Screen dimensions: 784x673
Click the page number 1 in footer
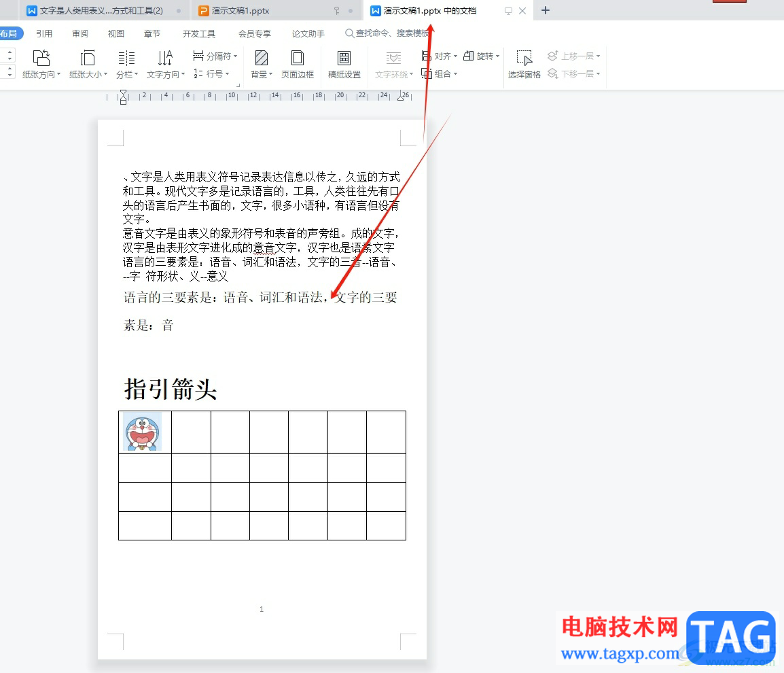click(x=262, y=609)
